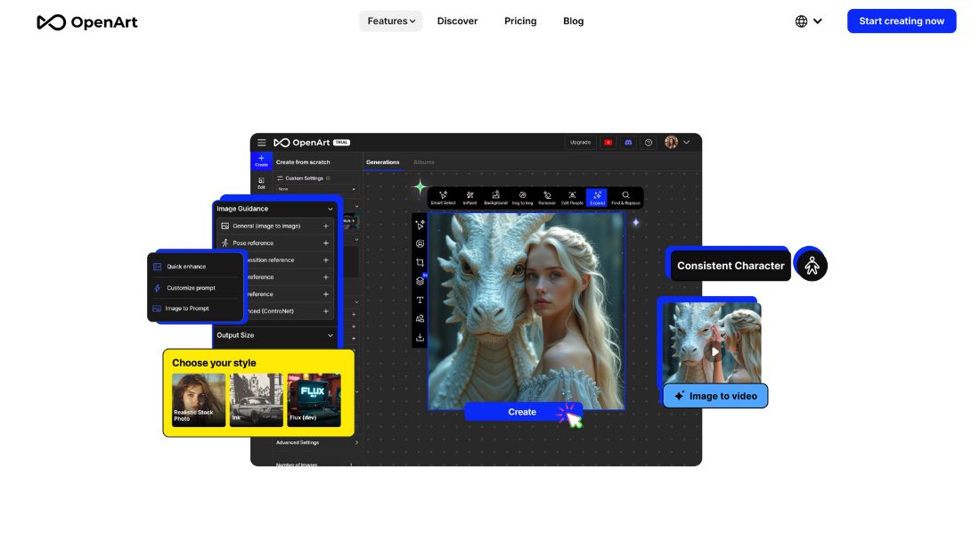Screen dimensions: 980x535
Task: Play the dragon video thumbnail
Action: (714, 351)
